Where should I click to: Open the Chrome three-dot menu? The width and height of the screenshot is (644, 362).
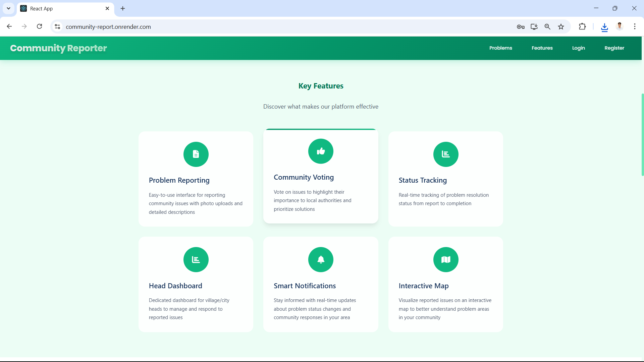(635, 26)
